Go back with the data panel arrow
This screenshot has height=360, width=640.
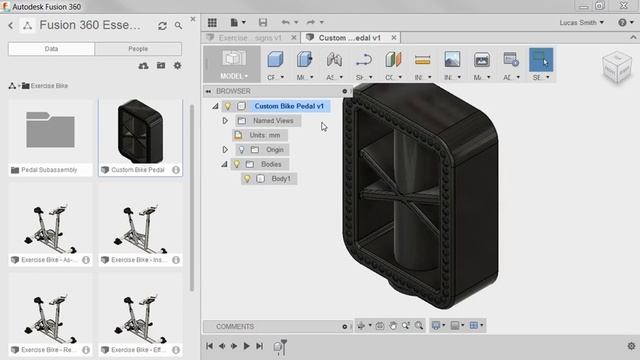(11, 26)
